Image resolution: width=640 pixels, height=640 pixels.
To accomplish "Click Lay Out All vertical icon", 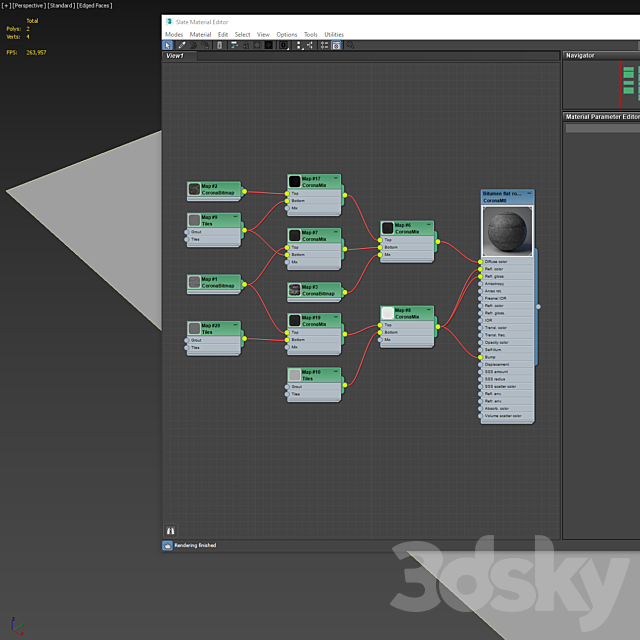I will click(x=299, y=45).
